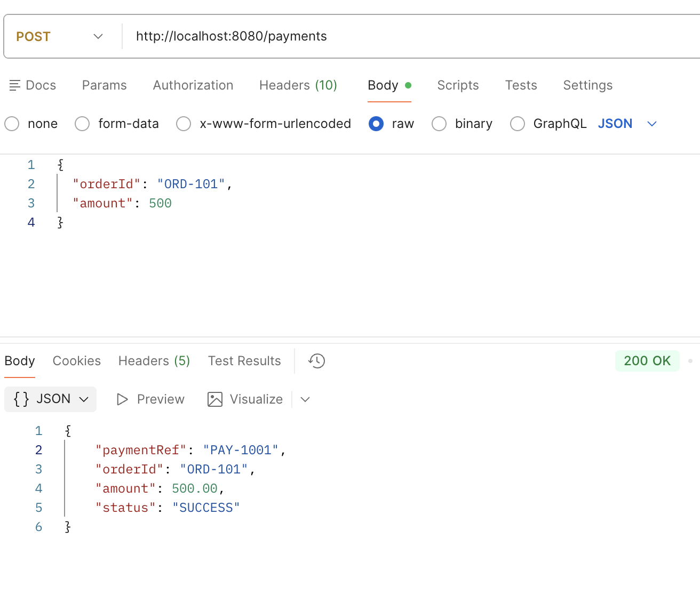Open the response history clock icon
Screen dimensions: 700x611
[316, 361]
